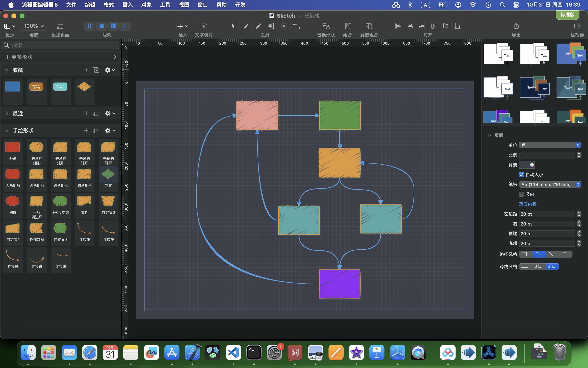Align objects to horizontal center
This screenshot has width=588, height=368.
coord(410,26)
